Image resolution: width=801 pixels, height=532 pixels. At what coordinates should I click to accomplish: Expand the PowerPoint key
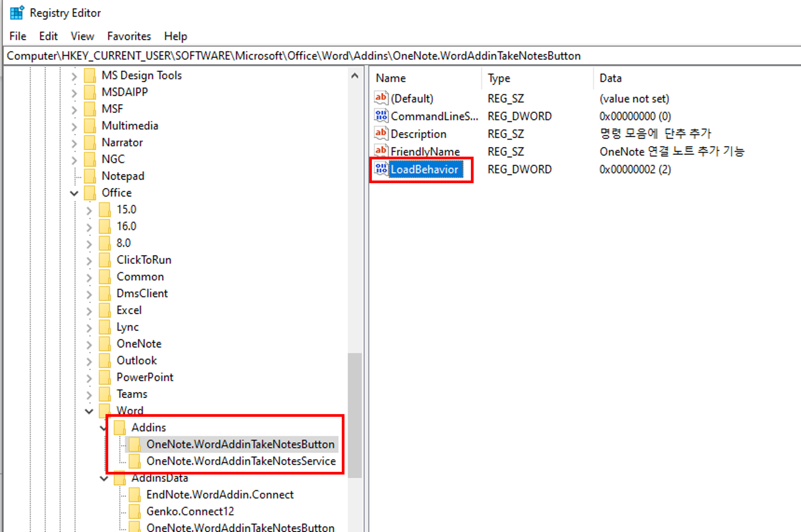(x=89, y=378)
